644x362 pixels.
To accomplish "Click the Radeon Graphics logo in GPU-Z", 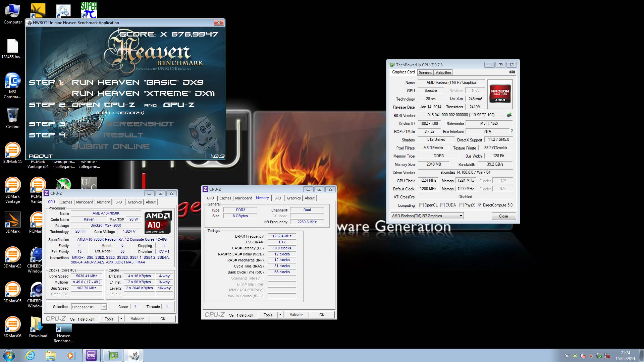I will click(x=500, y=94).
